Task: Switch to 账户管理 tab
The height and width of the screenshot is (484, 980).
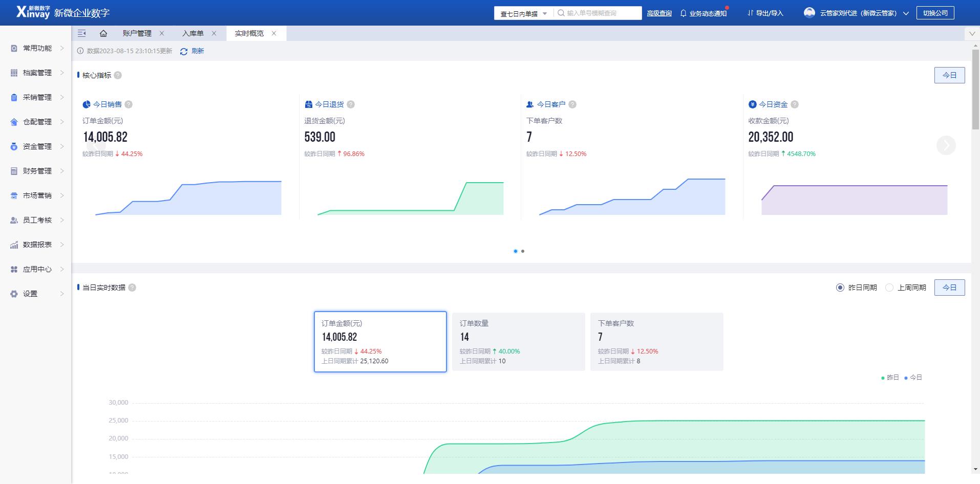Action: point(137,33)
